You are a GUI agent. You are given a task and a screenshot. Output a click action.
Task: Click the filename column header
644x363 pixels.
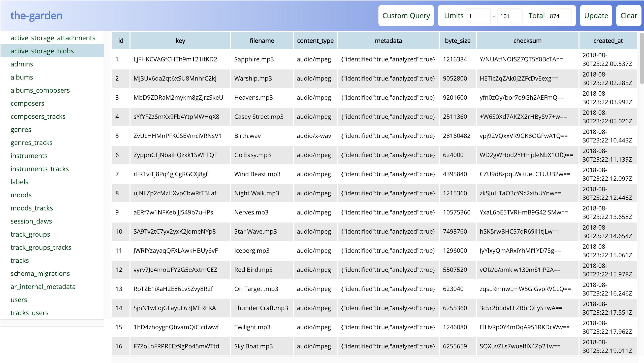click(262, 41)
